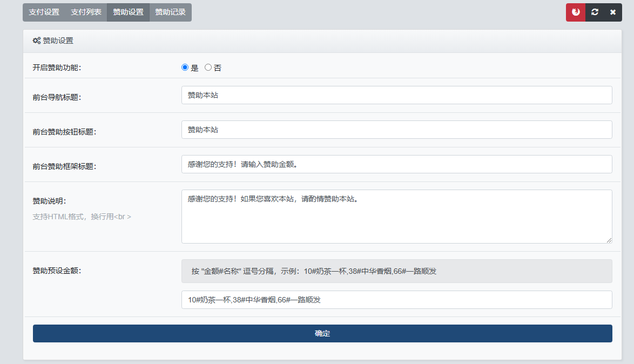Click the 前台赞助框架标题 input field

tap(396, 164)
